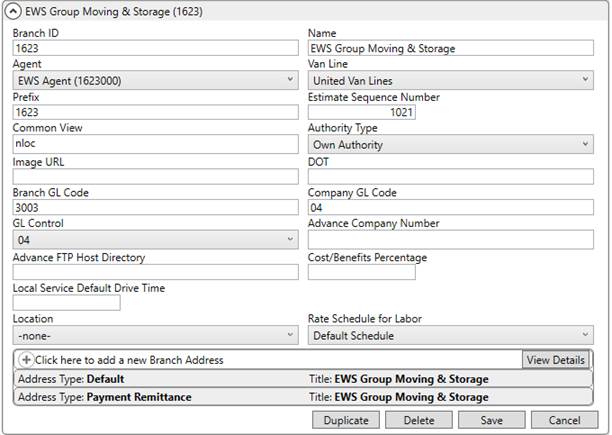Expand the Location dropdown
The height and width of the screenshot is (435, 612).
(155, 336)
